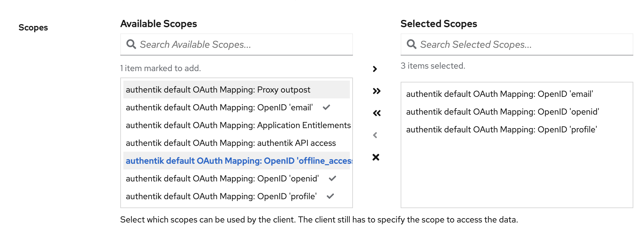
Task: Focus the Search Available Scopes field
Action: pos(236,44)
